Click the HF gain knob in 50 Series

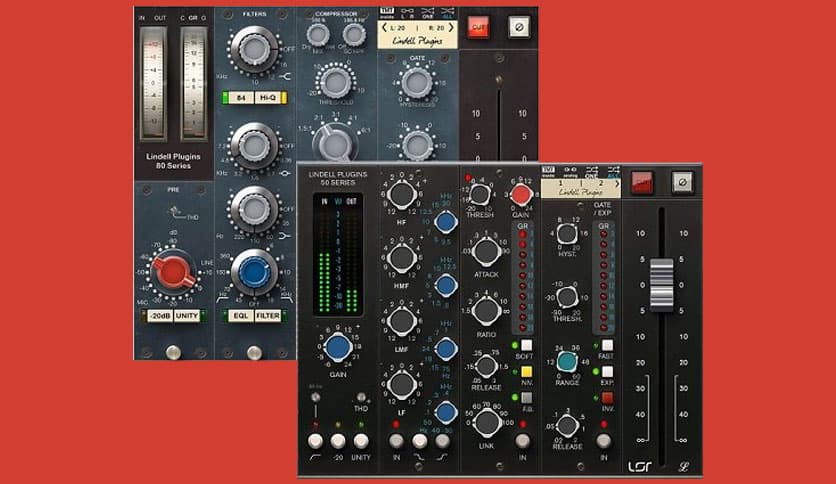pyautogui.click(x=402, y=195)
